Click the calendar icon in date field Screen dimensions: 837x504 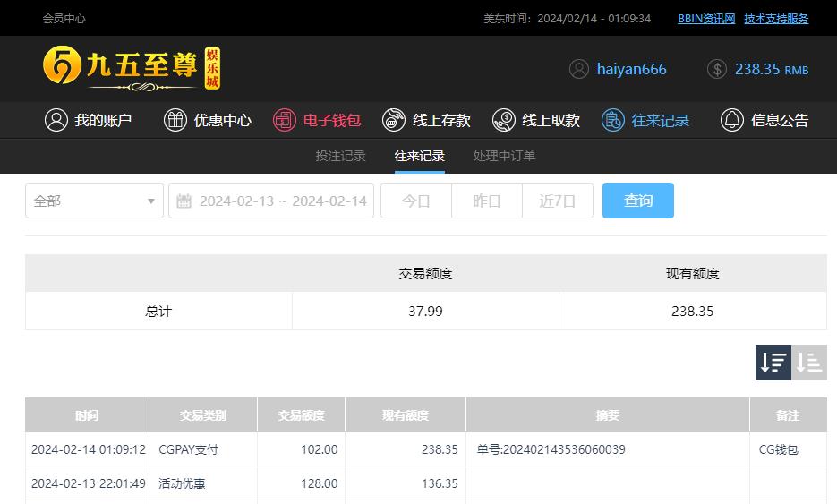[184, 201]
